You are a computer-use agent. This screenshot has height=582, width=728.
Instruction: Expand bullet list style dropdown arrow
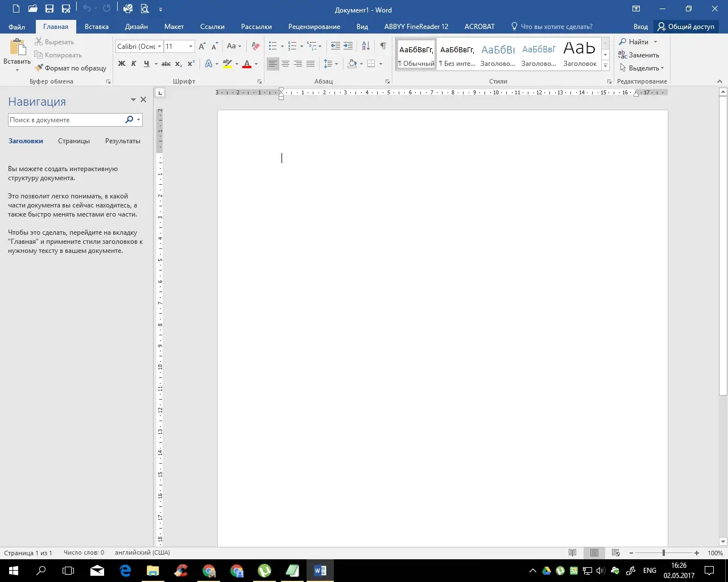(x=282, y=47)
